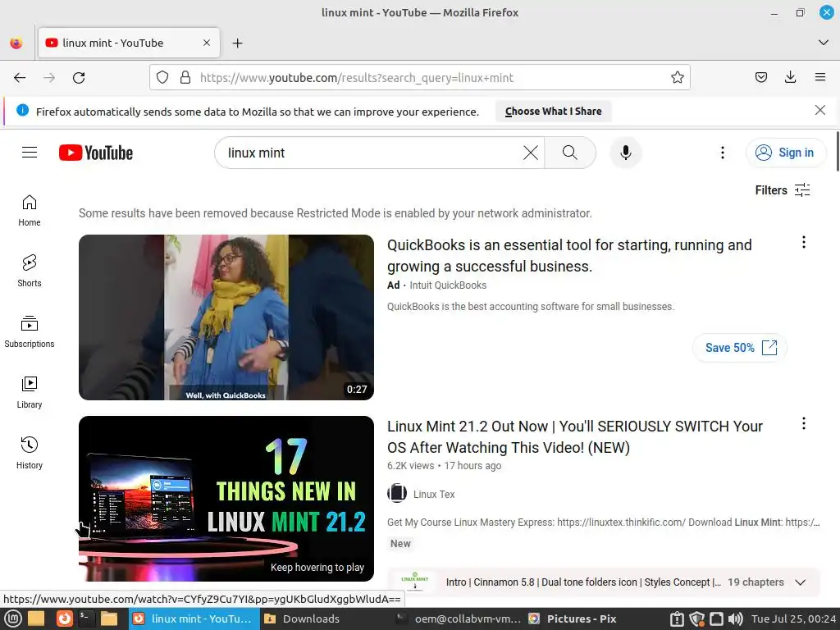Viewport: 840px width, 630px height.
Task: Open Shorts in the sidebar
Action: [x=30, y=271]
